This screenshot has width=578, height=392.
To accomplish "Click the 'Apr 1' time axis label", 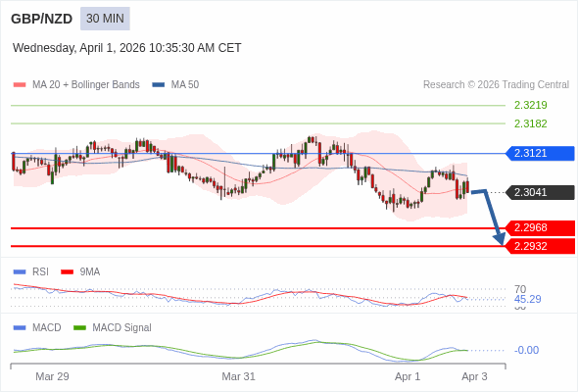I will click(x=408, y=376).
